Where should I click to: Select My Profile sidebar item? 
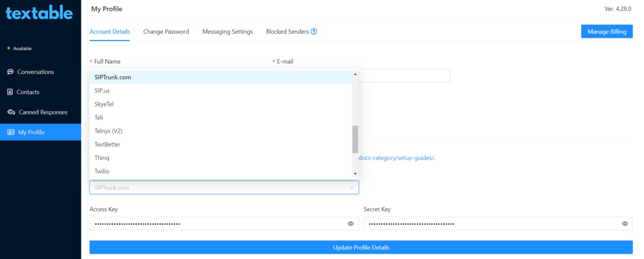point(41,132)
